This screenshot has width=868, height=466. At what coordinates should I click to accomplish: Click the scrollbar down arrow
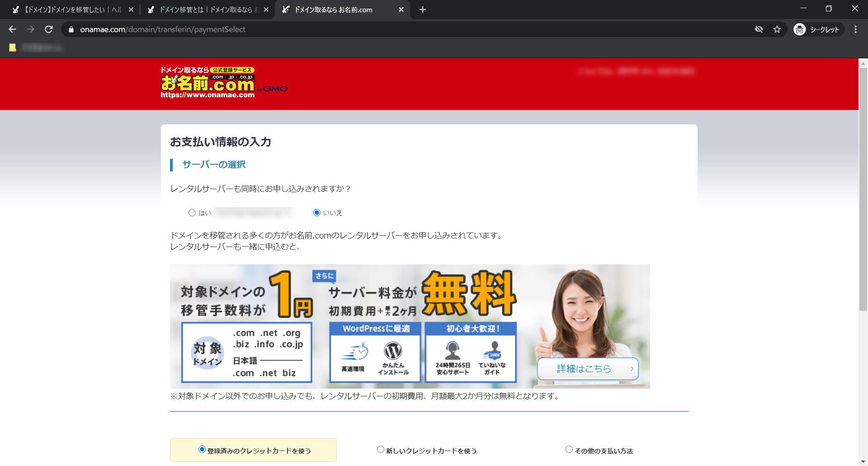click(863, 461)
